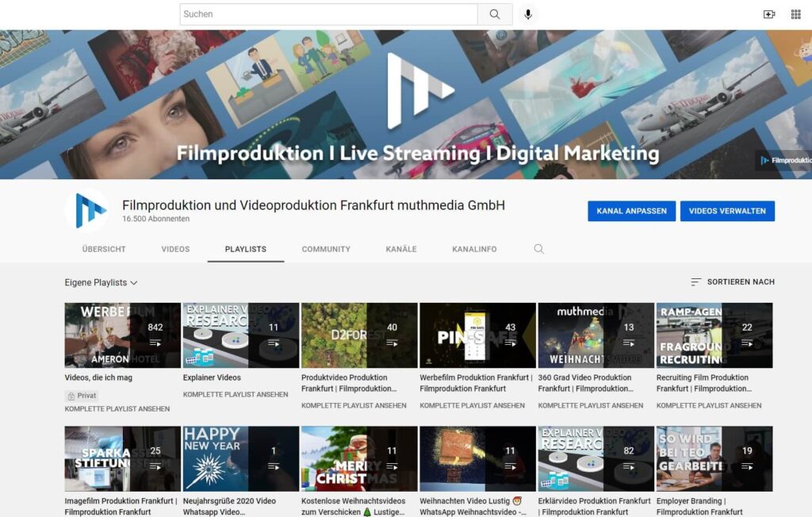812x517 pixels.
Task: Open the create video camera icon
Action: coord(768,14)
